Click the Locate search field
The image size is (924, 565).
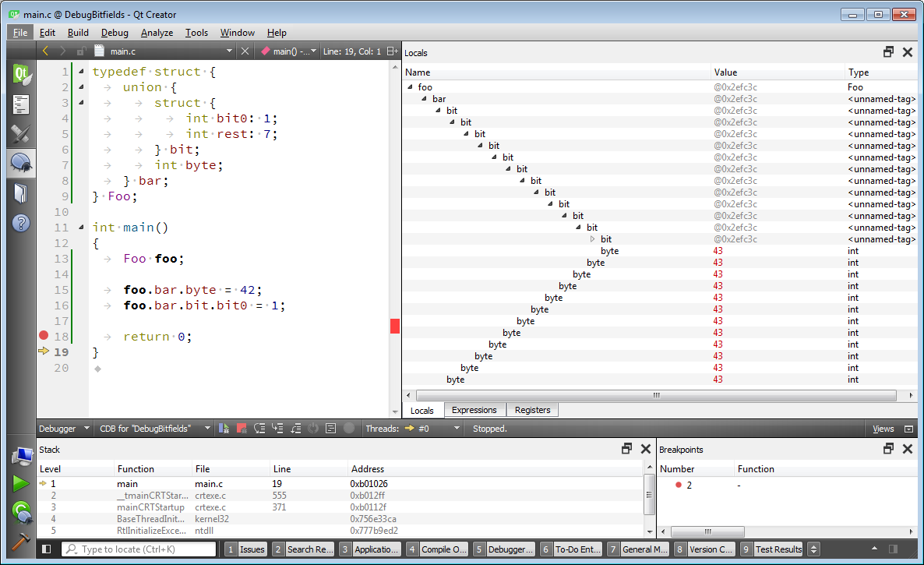140,549
